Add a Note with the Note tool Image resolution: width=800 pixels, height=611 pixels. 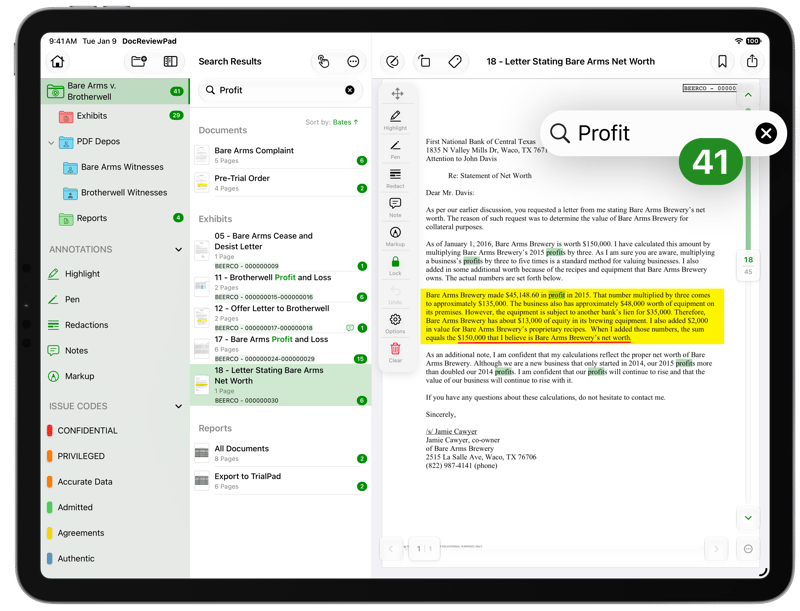pos(395,207)
